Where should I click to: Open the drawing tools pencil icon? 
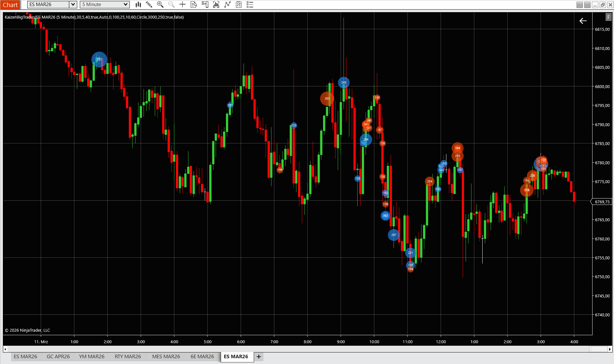(149, 4)
